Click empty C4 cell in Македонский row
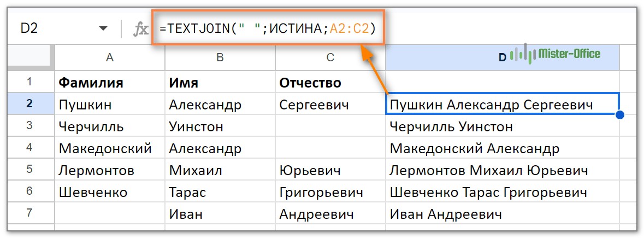This screenshot has width=644, height=238. [330, 148]
